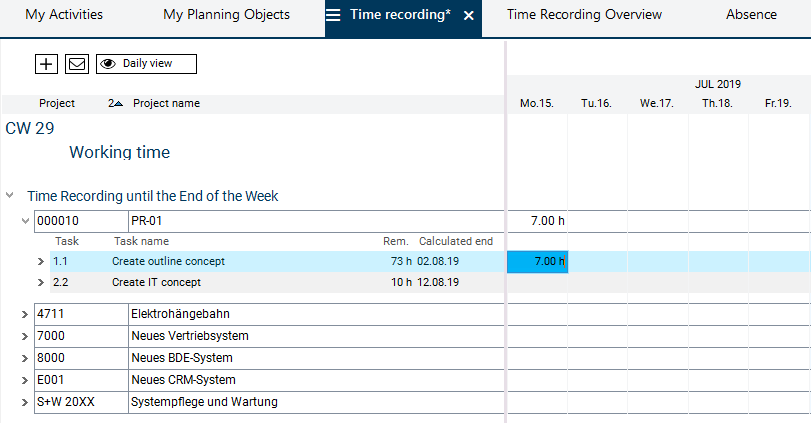The height and width of the screenshot is (423, 811).
Task: Select the My Planning Objects tab
Action: 226,15
